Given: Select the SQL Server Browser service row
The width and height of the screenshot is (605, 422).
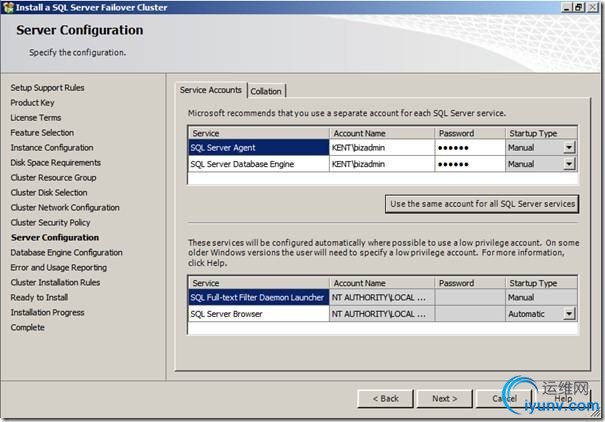Looking at the screenshot, I should (259, 314).
